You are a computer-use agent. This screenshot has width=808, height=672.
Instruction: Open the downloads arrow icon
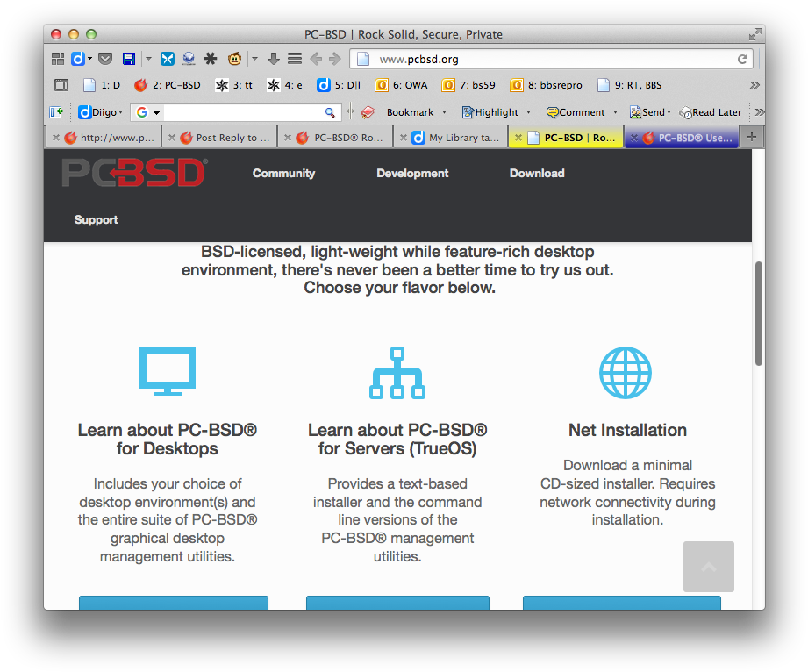pos(273,59)
